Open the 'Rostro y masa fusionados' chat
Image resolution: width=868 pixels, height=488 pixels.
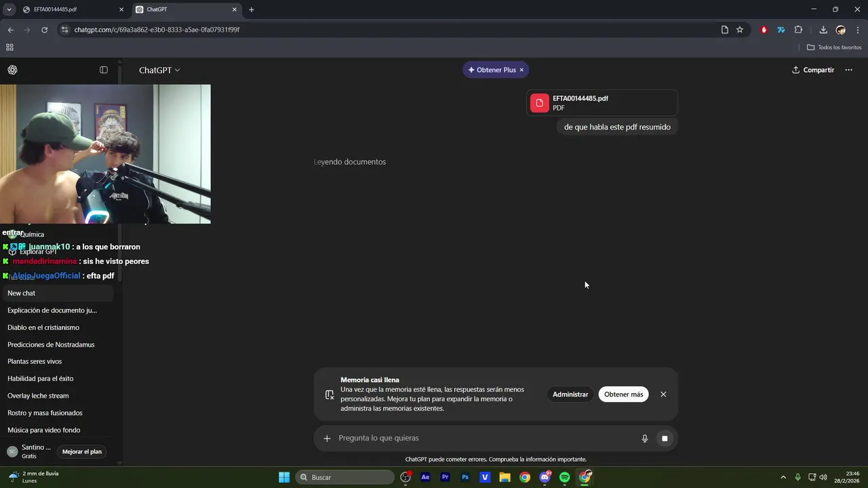57,413
